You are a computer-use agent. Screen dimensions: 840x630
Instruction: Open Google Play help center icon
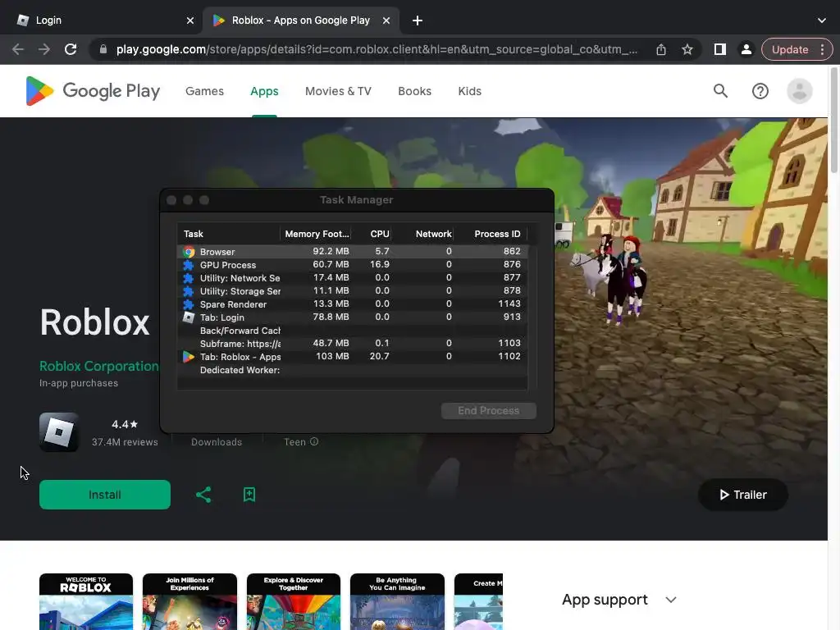pos(760,91)
